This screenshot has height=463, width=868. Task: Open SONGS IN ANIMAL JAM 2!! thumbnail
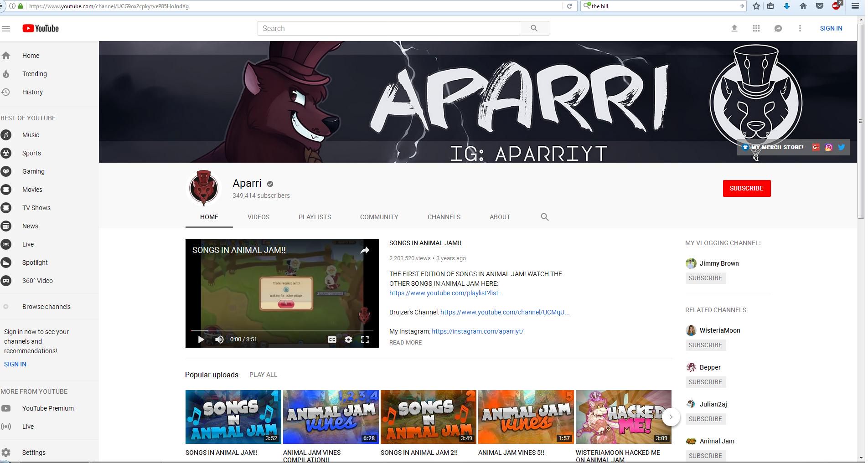[x=428, y=417]
